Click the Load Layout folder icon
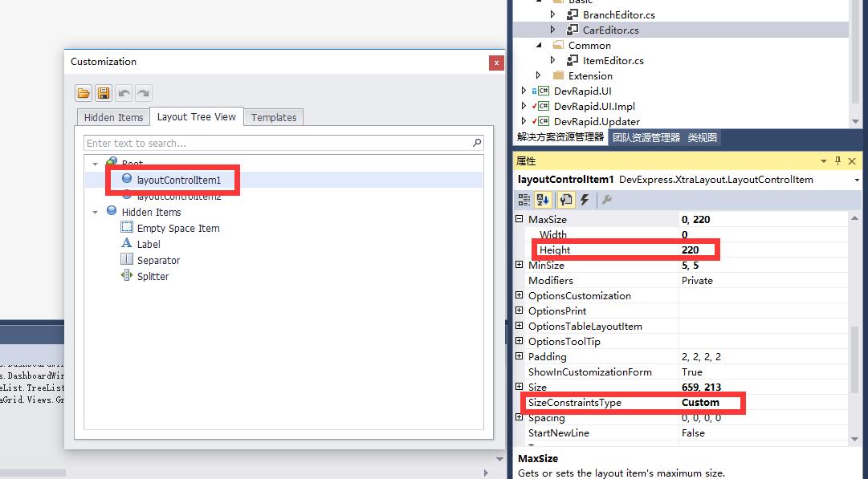The width and height of the screenshot is (868, 479). point(84,93)
